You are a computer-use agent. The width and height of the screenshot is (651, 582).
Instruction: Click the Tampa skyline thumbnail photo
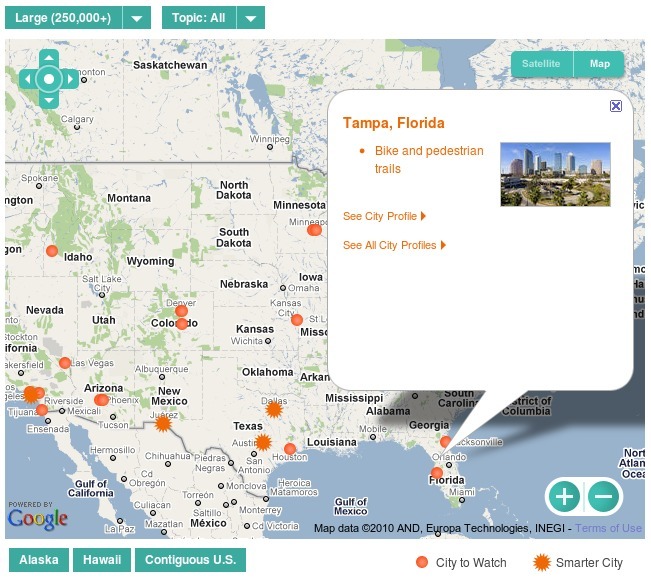pyautogui.click(x=555, y=174)
